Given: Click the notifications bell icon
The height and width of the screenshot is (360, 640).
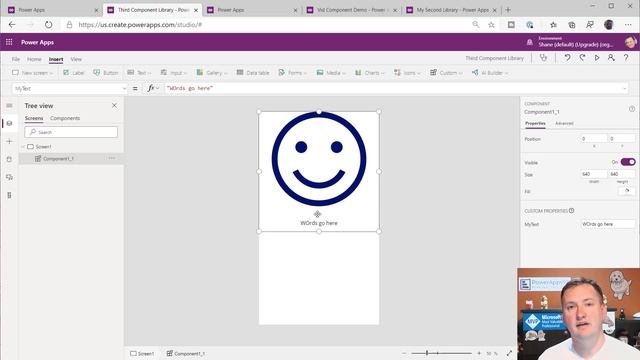Looking at the screenshot, I should [529, 42].
